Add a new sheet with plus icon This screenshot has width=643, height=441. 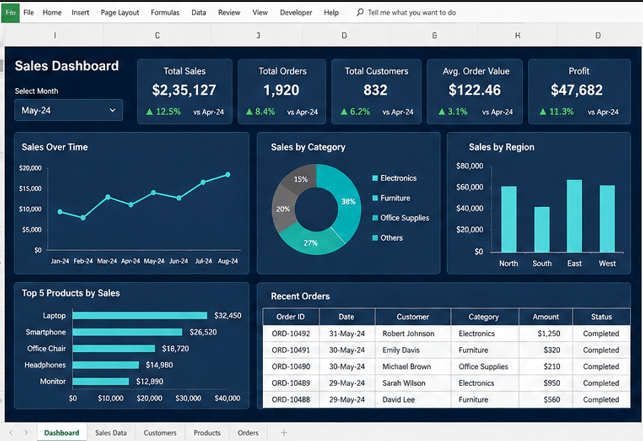point(284,432)
